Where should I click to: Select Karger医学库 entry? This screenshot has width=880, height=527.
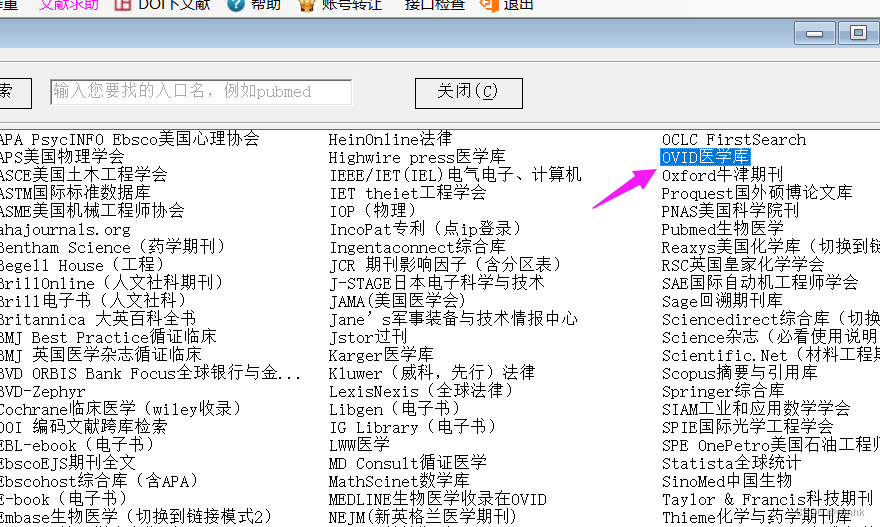click(381, 355)
